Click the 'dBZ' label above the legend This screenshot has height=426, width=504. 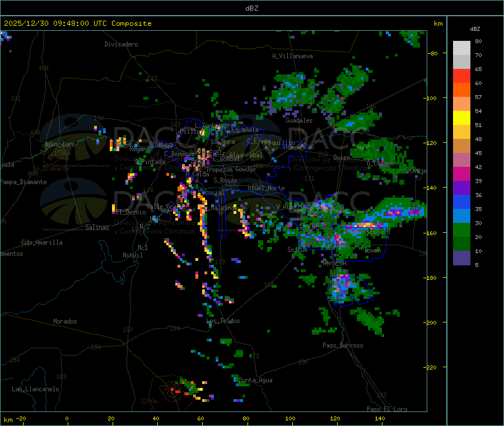(x=475, y=29)
